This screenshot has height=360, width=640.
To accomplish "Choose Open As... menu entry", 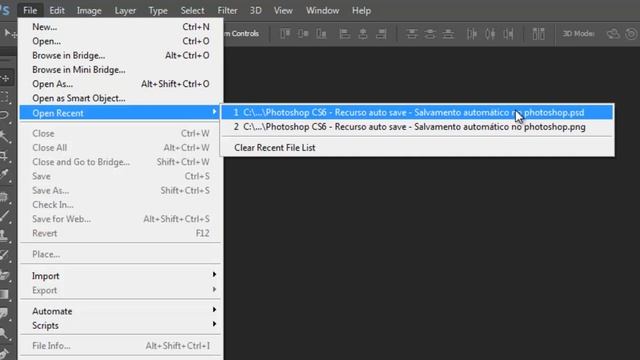I will (x=120, y=84).
